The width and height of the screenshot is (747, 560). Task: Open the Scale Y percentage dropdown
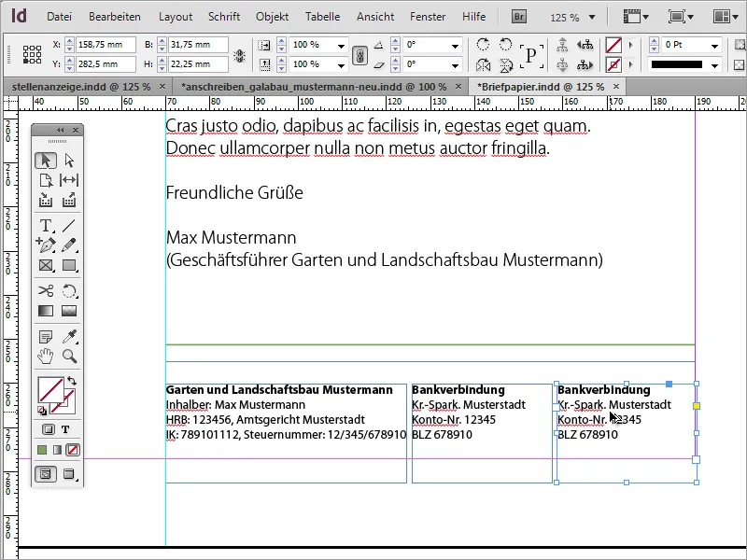pyautogui.click(x=341, y=65)
